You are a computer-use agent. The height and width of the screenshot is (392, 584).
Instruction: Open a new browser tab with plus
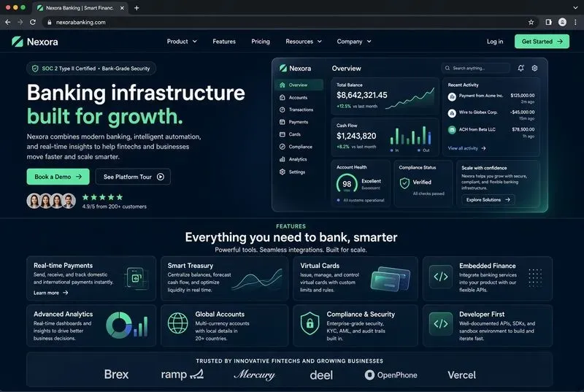coord(137,8)
